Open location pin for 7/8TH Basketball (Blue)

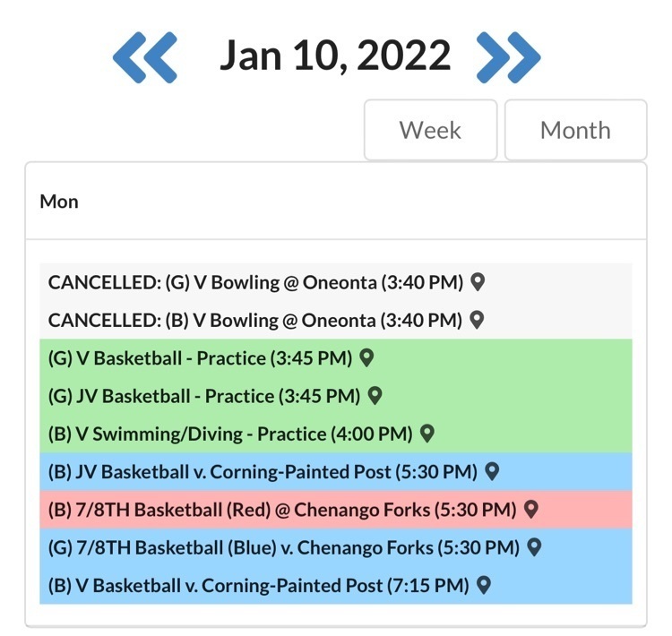tap(534, 547)
